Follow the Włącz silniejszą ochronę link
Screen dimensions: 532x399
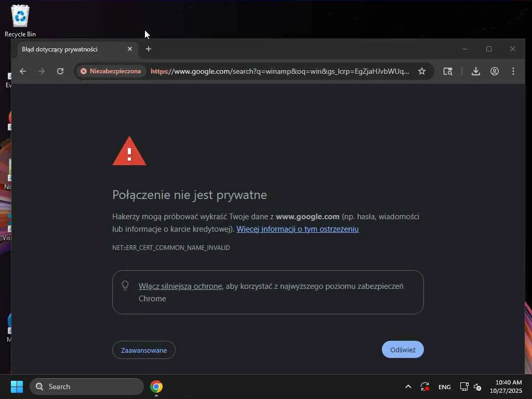pos(180,286)
